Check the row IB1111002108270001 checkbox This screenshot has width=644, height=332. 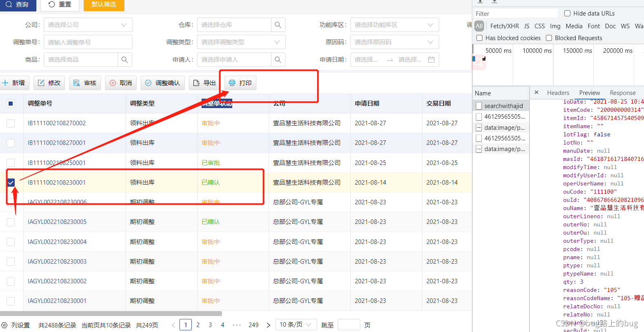pos(11,143)
